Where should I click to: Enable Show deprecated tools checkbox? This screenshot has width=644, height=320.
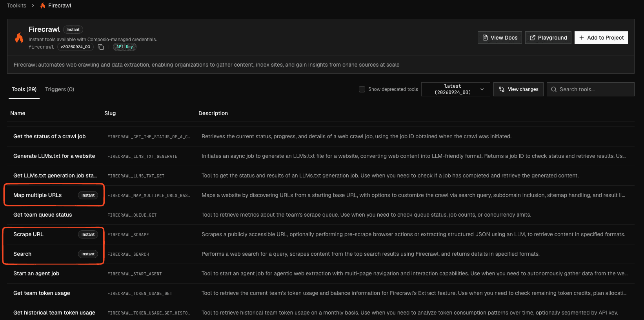(362, 89)
